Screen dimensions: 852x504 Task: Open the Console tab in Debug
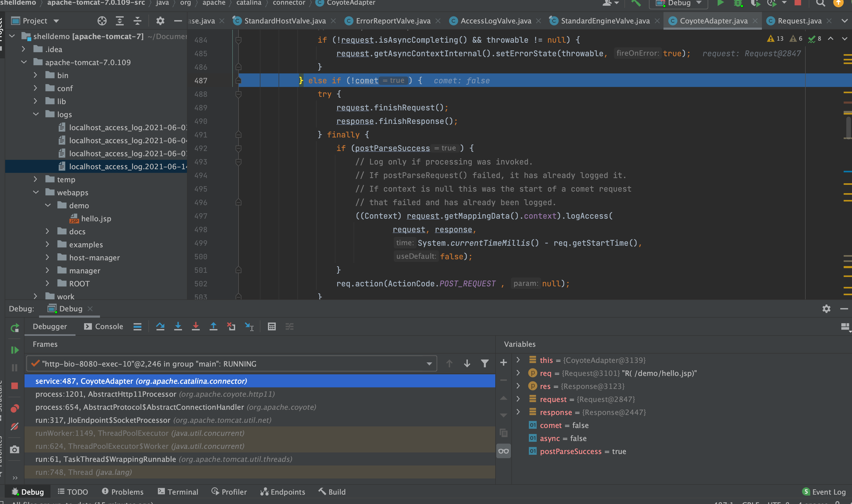(104, 326)
